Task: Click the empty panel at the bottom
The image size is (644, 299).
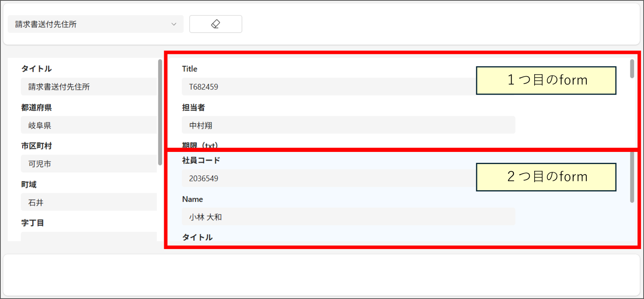Action: 321,275
